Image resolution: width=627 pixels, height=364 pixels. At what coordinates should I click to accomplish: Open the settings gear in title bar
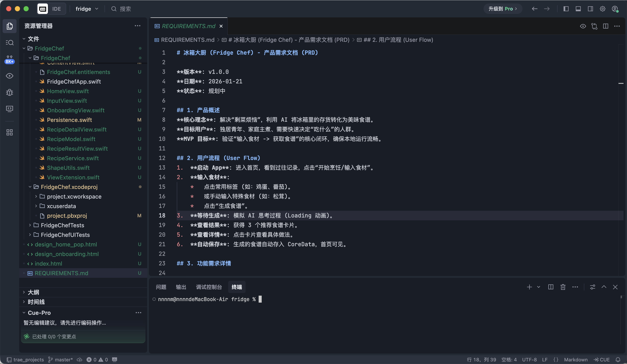[602, 9]
